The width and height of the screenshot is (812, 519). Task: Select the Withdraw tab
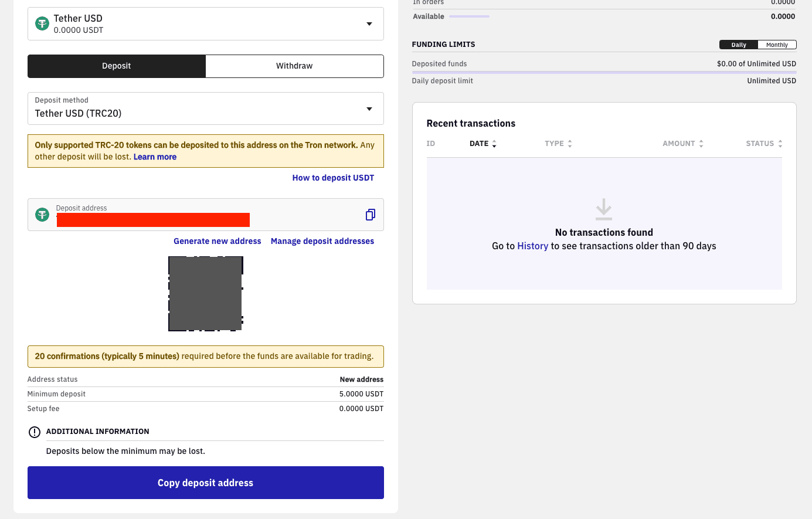tap(295, 66)
